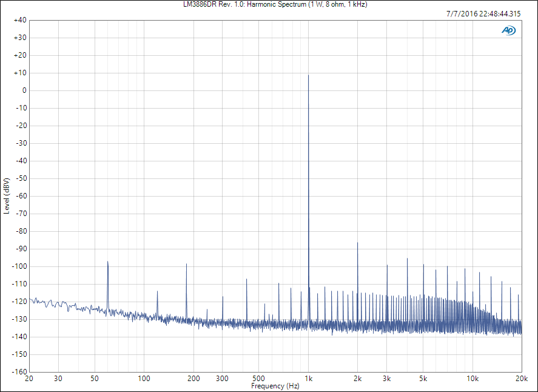Click the '2k' frequency axis label
Viewport: 538px width, 392px height.
click(x=357, y=379)
